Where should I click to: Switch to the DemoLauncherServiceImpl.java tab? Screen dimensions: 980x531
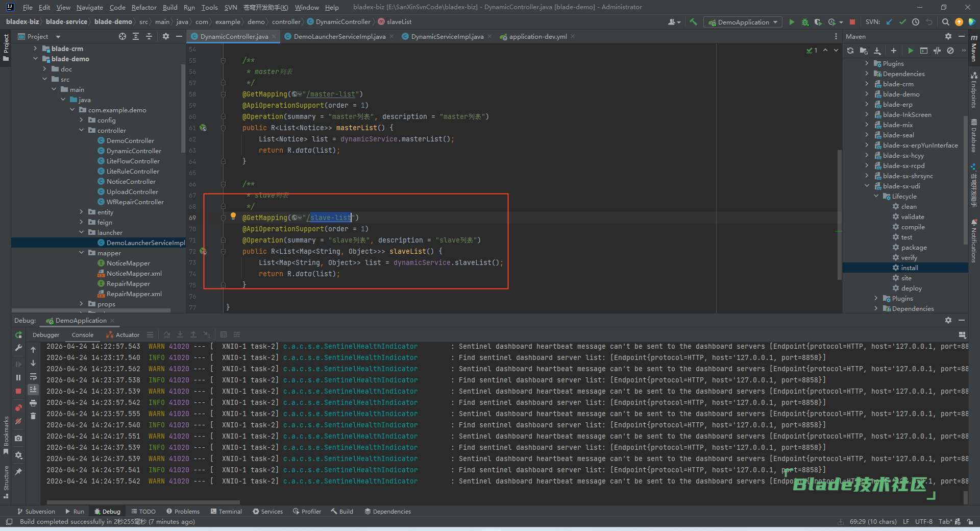339,36
